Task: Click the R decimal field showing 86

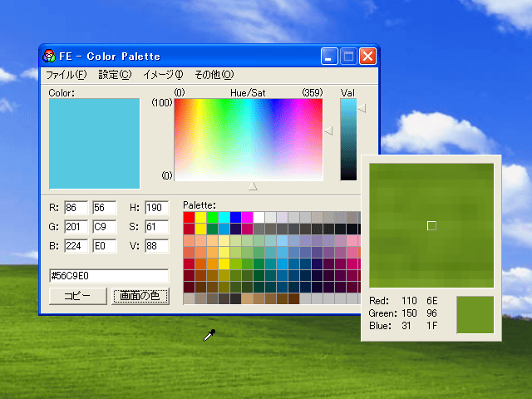Action: pyautogui.click(x=76, y=208)
